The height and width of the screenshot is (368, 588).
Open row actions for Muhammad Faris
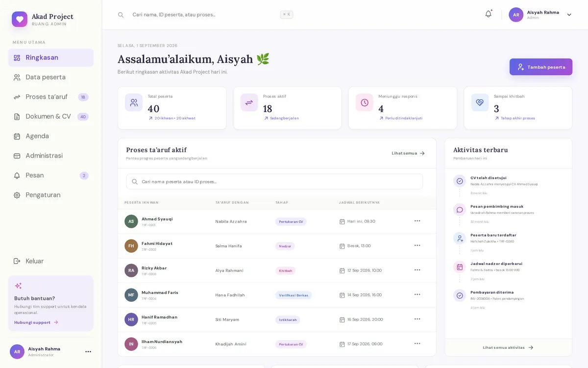[x=417, y=294]
